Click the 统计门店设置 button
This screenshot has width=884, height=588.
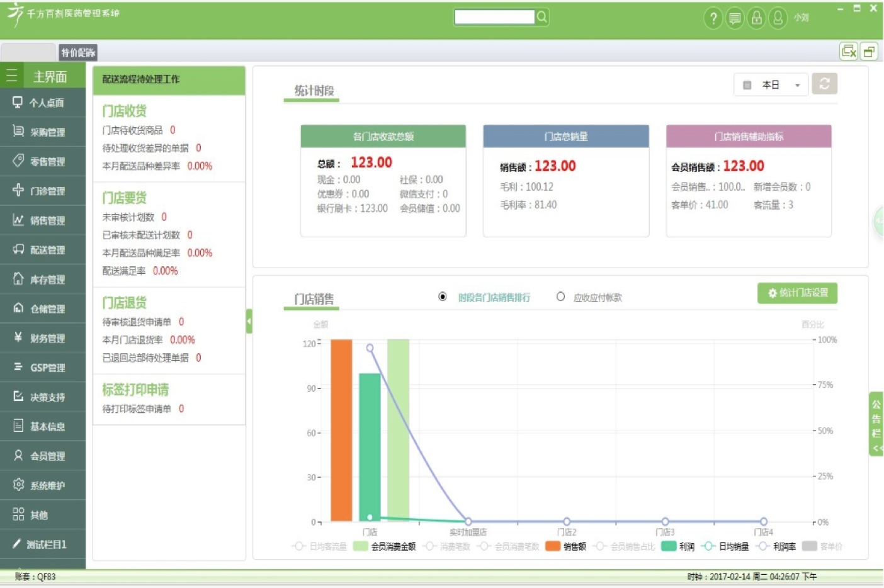point(797,293)
